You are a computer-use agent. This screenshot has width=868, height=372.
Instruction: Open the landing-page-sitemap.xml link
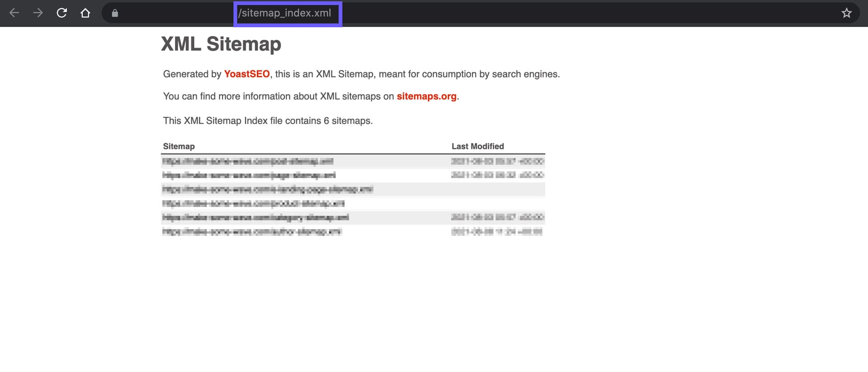tap(267, 189)
